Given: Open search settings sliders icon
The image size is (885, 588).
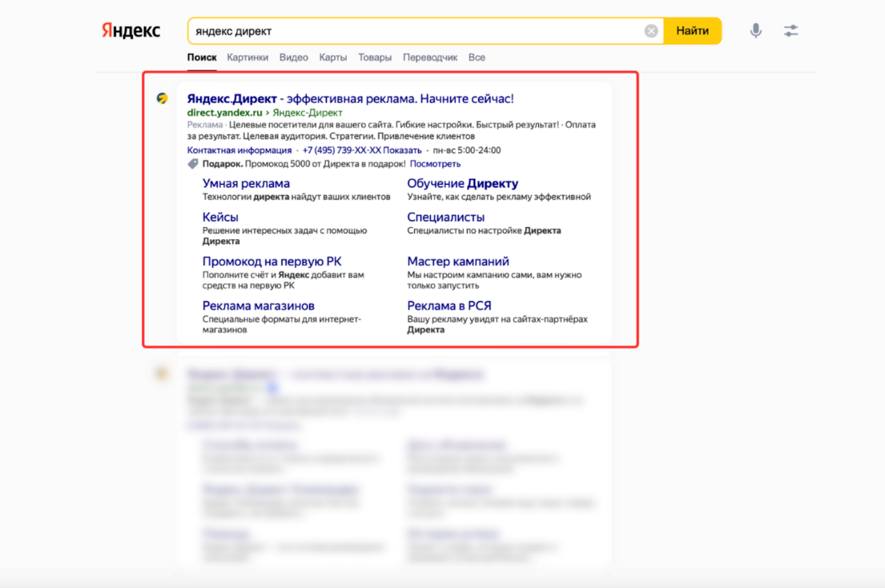Looking at the screenshot, I should click(791, 31).
